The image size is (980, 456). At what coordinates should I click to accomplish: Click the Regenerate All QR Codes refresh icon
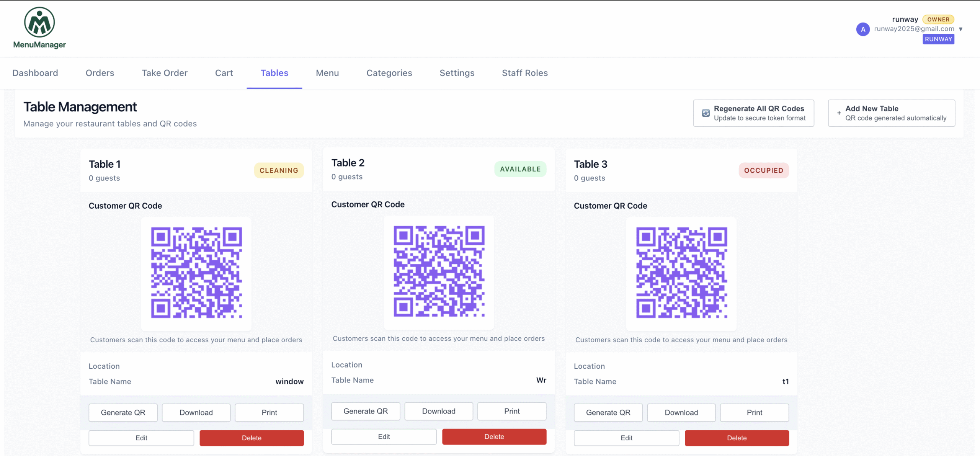tap(706, 113)
